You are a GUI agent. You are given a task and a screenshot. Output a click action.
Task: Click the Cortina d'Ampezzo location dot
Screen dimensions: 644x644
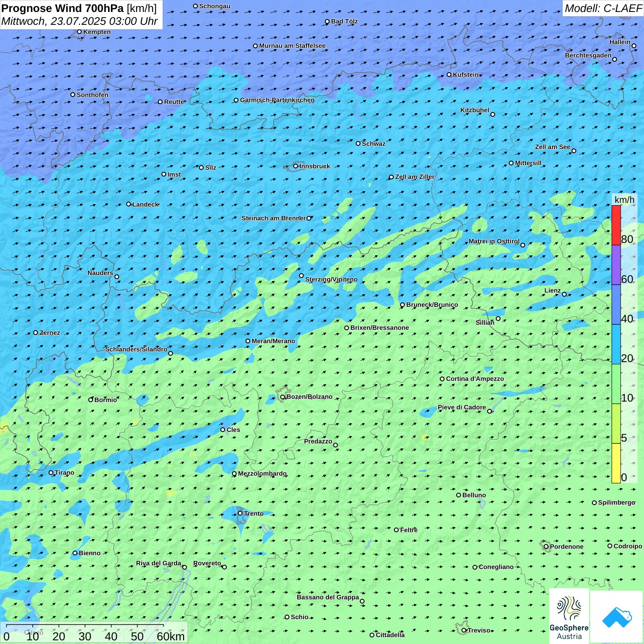click(443, 379)
